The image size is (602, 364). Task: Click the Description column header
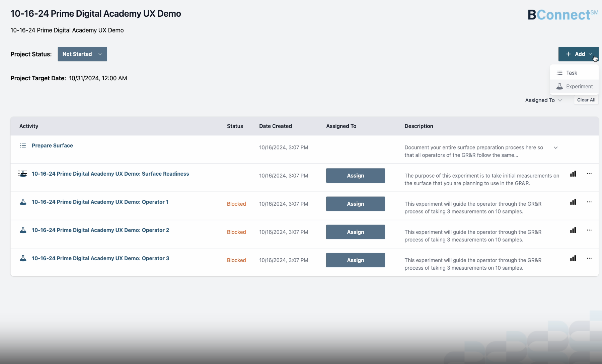point(419,126)
